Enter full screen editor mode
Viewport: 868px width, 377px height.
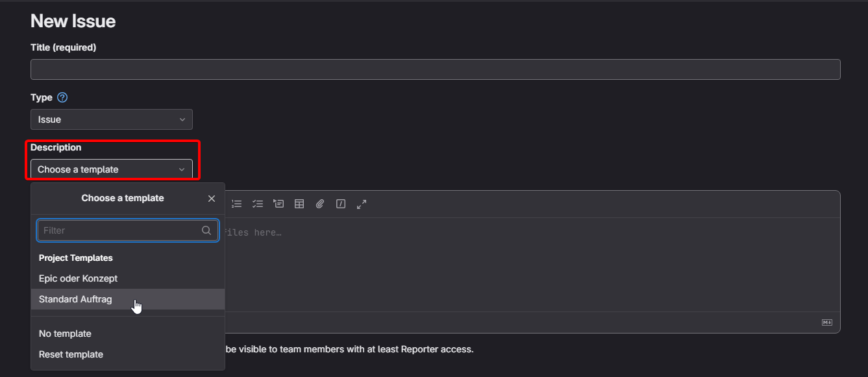point(362,204)
